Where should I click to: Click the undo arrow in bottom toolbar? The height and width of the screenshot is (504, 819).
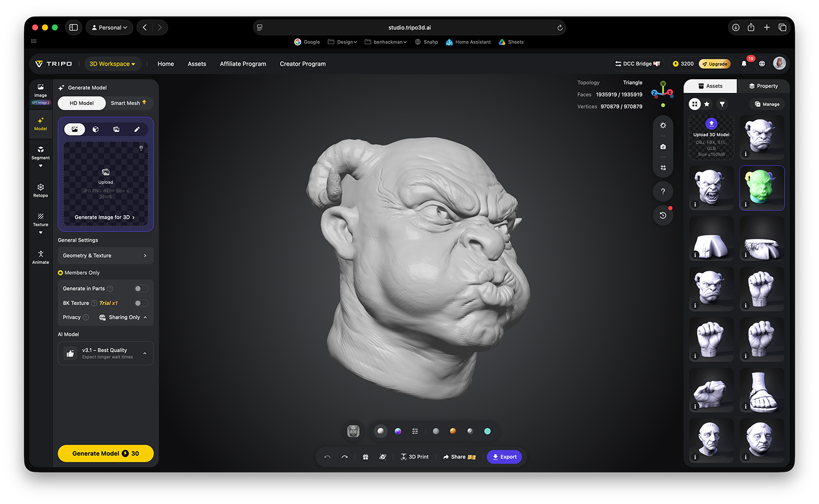point(327,457)
